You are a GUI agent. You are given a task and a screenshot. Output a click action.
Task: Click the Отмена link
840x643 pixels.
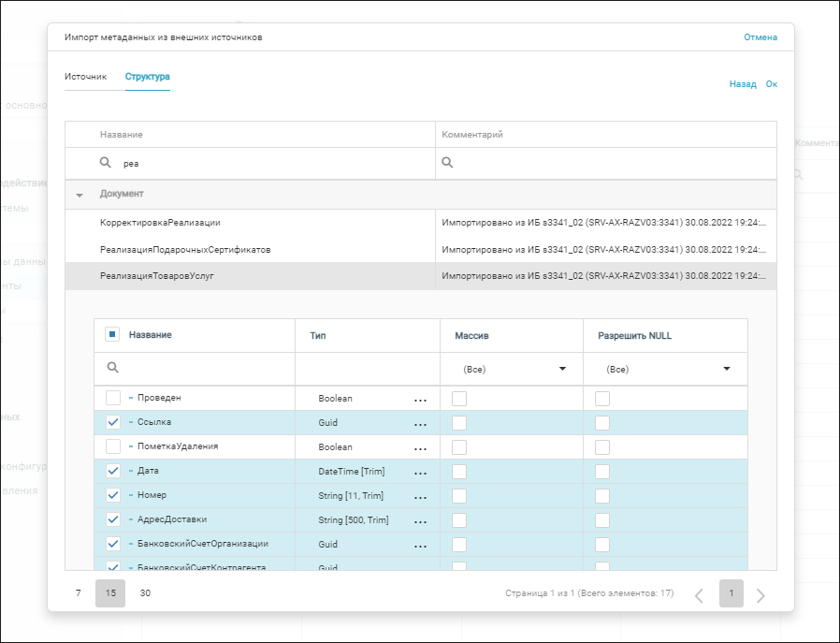click(x=760, y=37)
